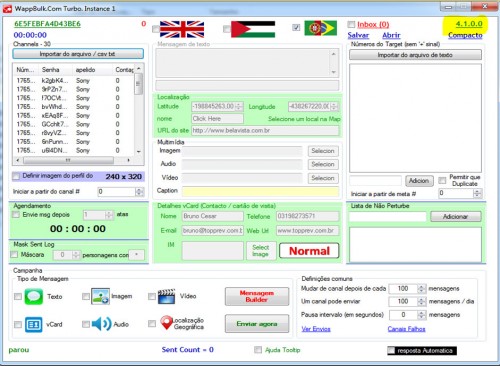Tick Permitir que Duplicate checkbox

(442, 180)
